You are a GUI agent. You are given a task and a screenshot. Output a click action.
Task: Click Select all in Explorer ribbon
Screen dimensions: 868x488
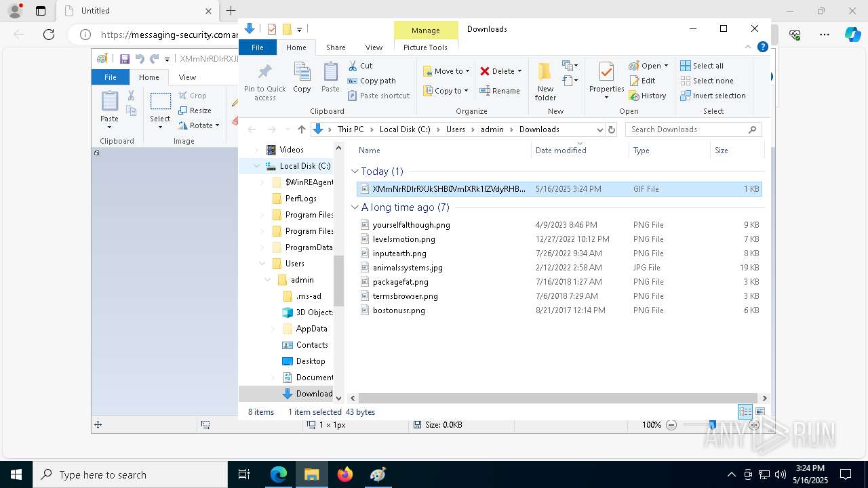(702, 66)
